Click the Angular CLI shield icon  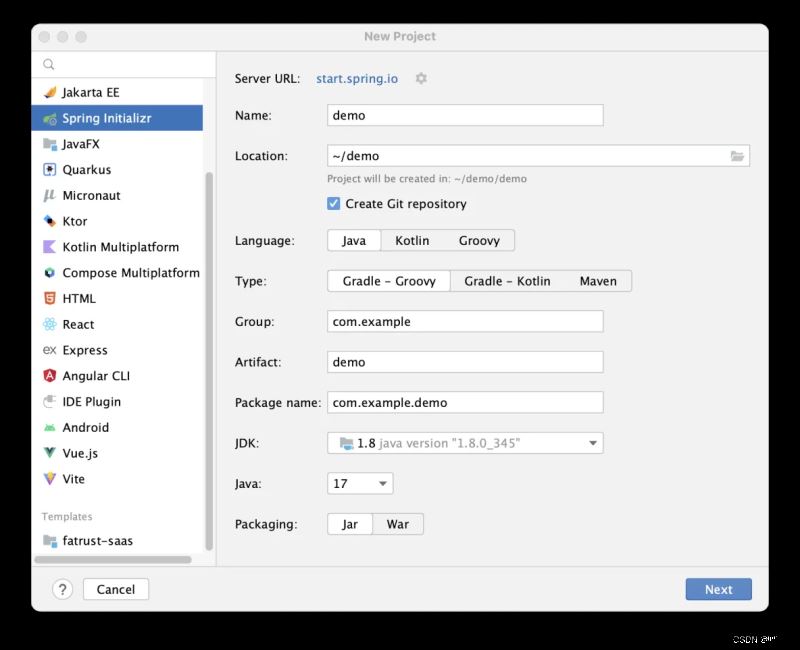click(49, 376)
